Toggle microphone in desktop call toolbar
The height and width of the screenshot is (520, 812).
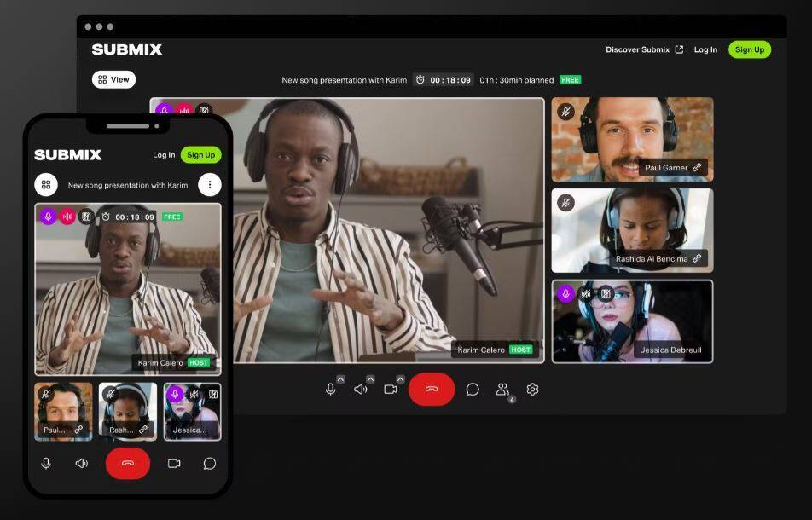[330, 390]
